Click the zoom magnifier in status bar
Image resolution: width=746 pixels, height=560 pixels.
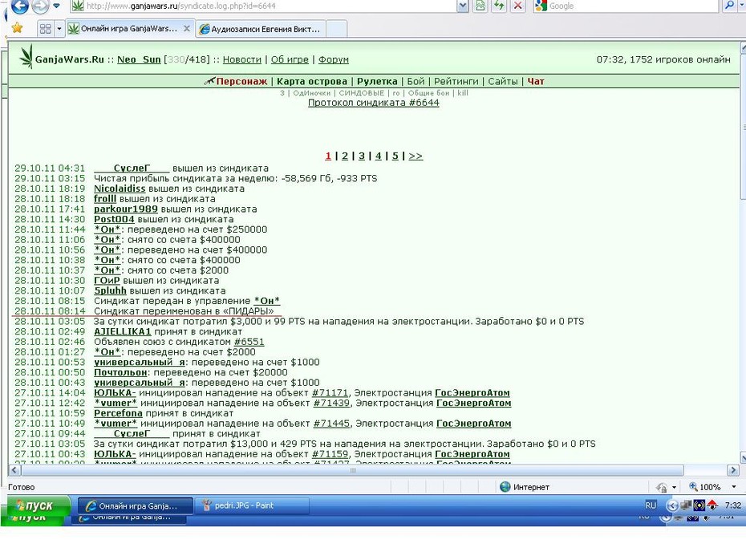693,487
